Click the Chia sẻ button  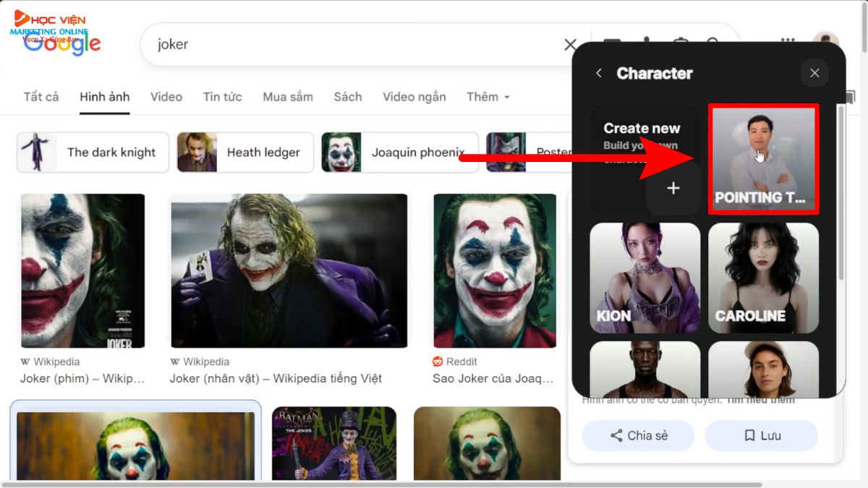638,435
